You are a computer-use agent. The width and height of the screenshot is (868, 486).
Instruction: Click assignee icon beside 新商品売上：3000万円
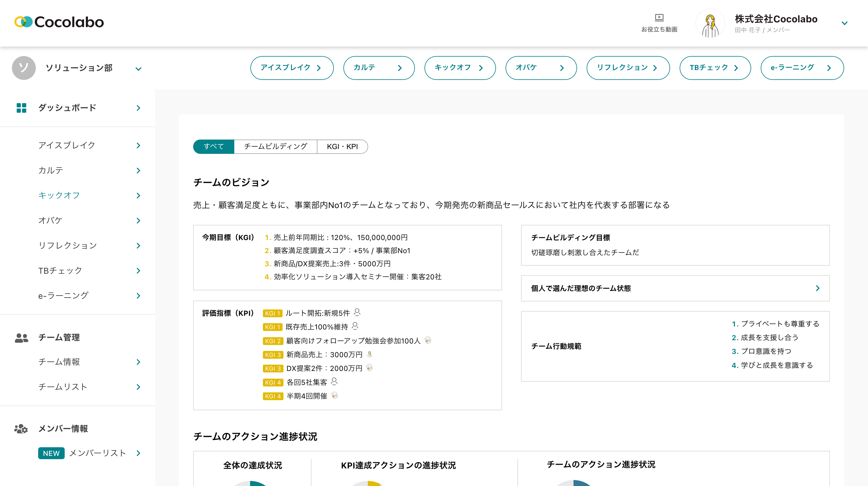tap(370, 354)
